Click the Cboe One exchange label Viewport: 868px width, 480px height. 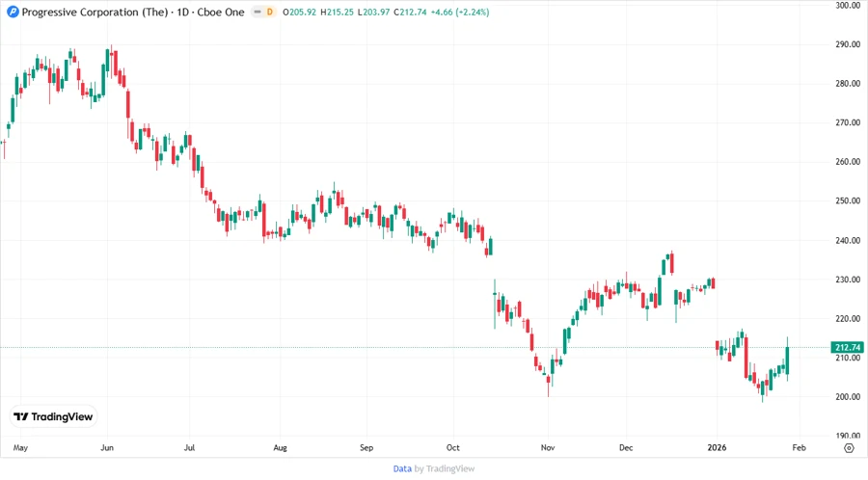pos(221,13)
